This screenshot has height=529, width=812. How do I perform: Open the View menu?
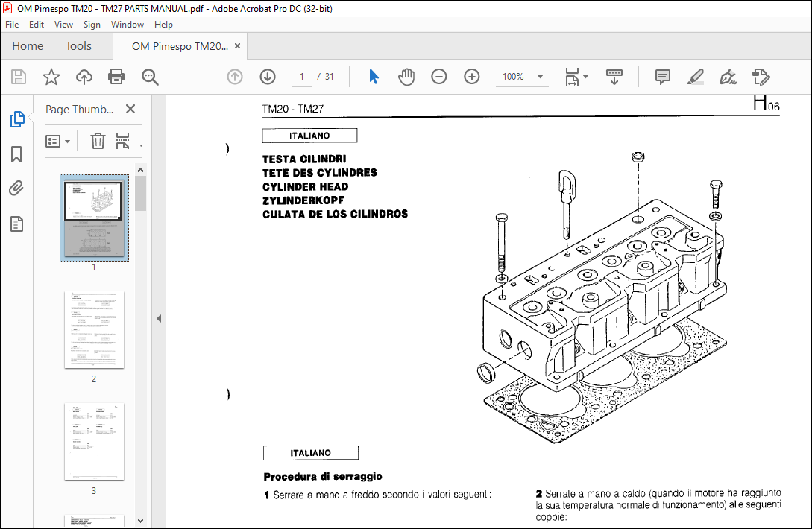pyautogui.click(x=63, y=25)
